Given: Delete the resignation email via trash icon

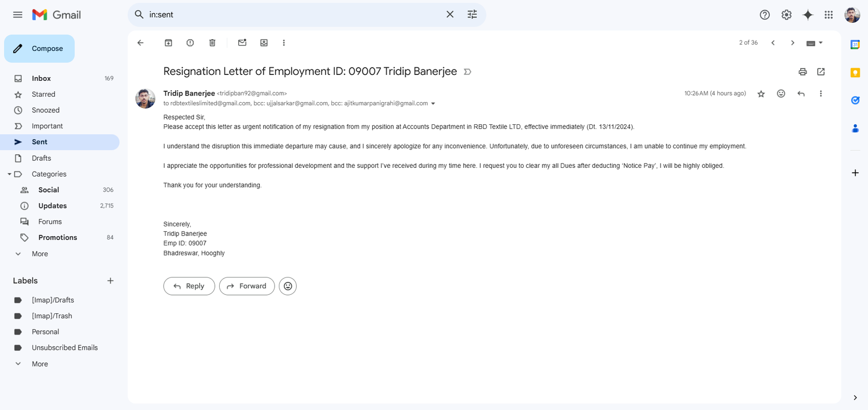Looking at the screenshot, I should coord(212,43).
